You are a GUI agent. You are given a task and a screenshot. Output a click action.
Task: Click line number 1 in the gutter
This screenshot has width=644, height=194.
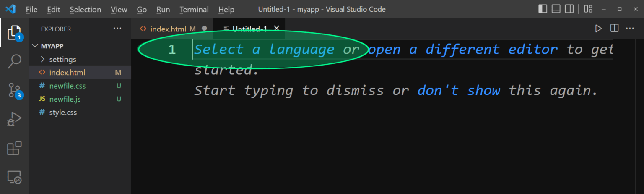point(172,50)
